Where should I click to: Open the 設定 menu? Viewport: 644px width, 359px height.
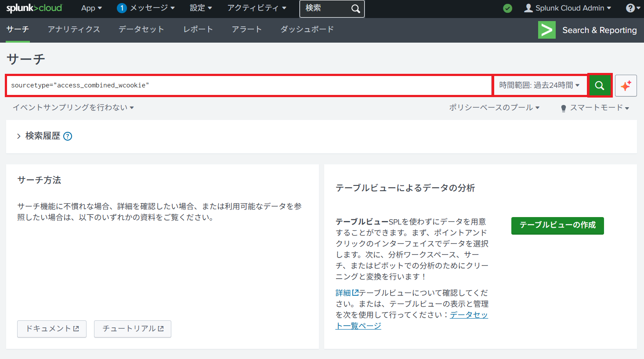201,8
